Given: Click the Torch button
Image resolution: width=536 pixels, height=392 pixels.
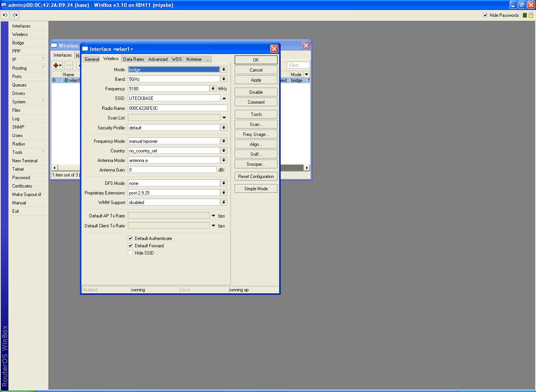Looking at the screenshot, I should 256,114.
